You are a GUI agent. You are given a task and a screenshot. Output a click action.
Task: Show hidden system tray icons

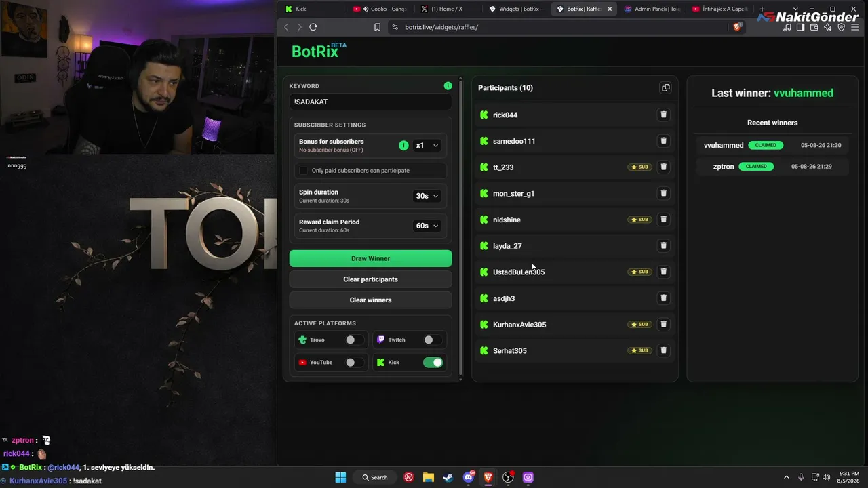pos(787,477)
